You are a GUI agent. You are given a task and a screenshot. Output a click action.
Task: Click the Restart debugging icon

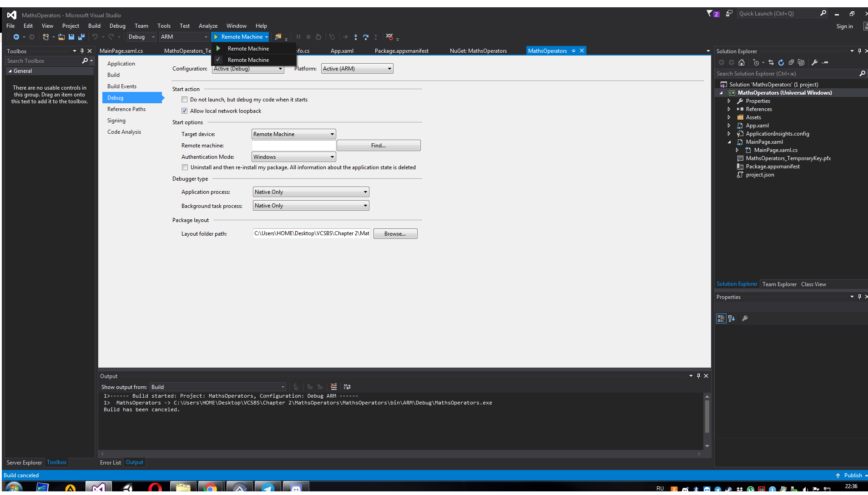tap(318, 37)
